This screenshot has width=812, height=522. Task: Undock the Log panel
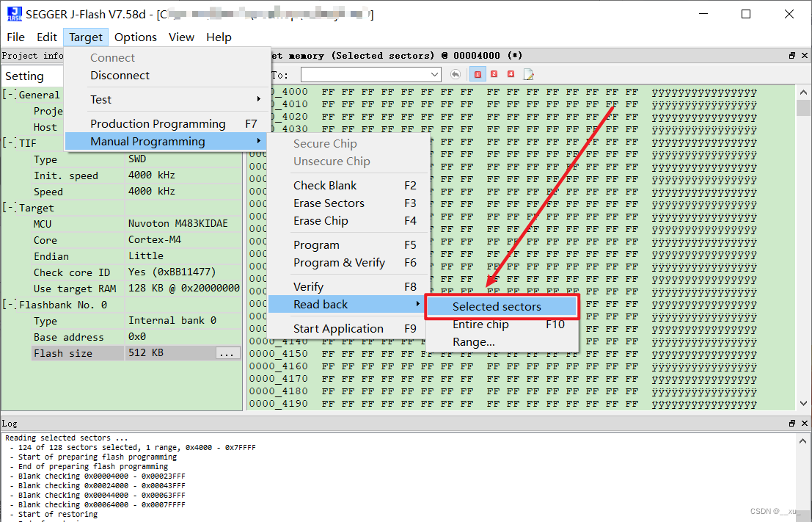pos(791,424)
